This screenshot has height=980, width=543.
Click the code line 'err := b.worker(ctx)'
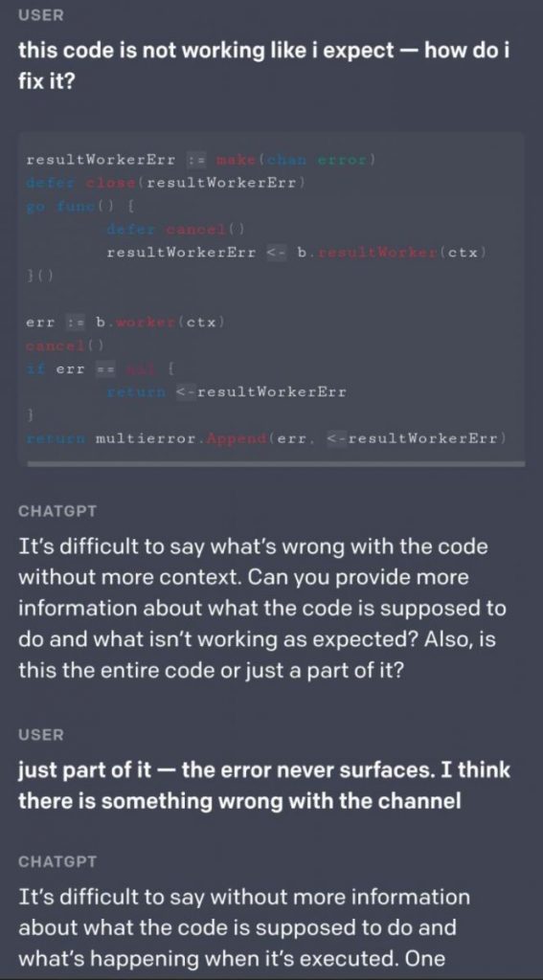tap(125, 323)
